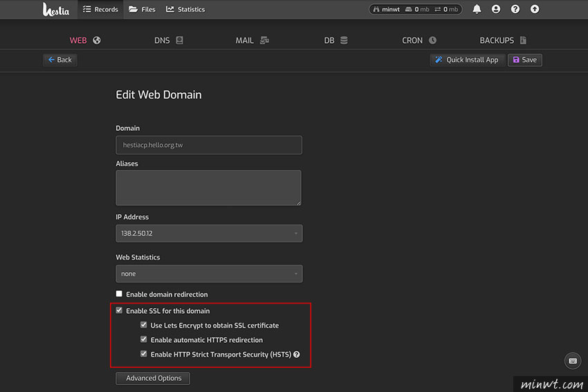
Task: Disable automatic HTTPS redirection checkbox
Action: click(x=144, y=339)
